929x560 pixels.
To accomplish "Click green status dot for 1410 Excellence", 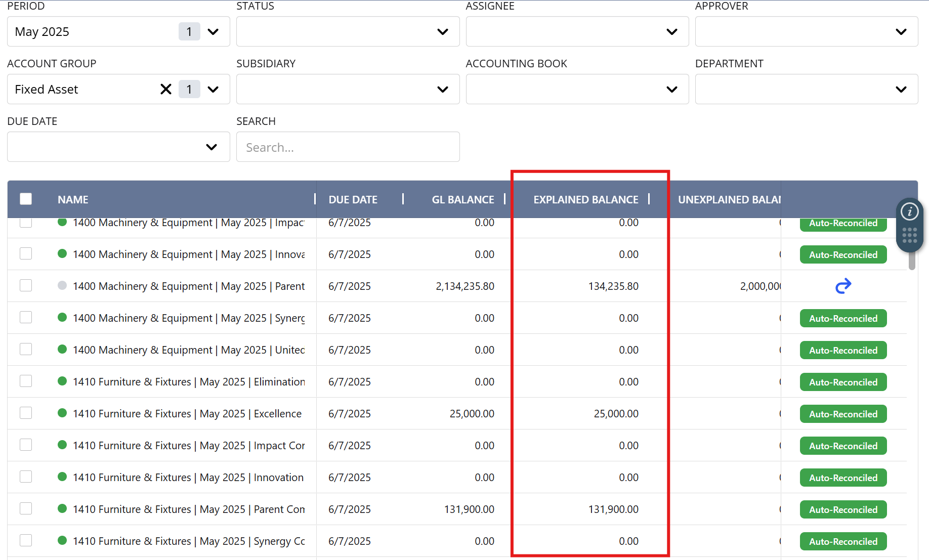I will point(62,413).
